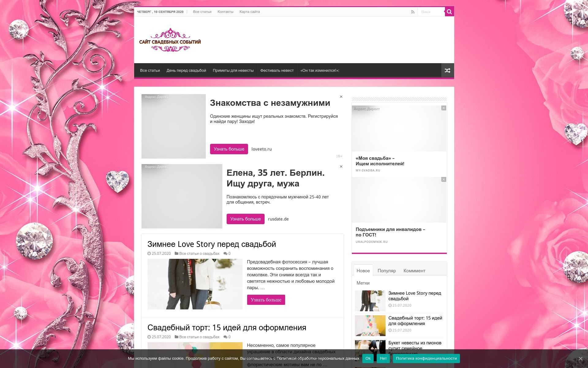Open 'Политика конфиденциальности' button
Image resolution: width=588 pixels, height=368 pixels.
click(x=426, y=358)
